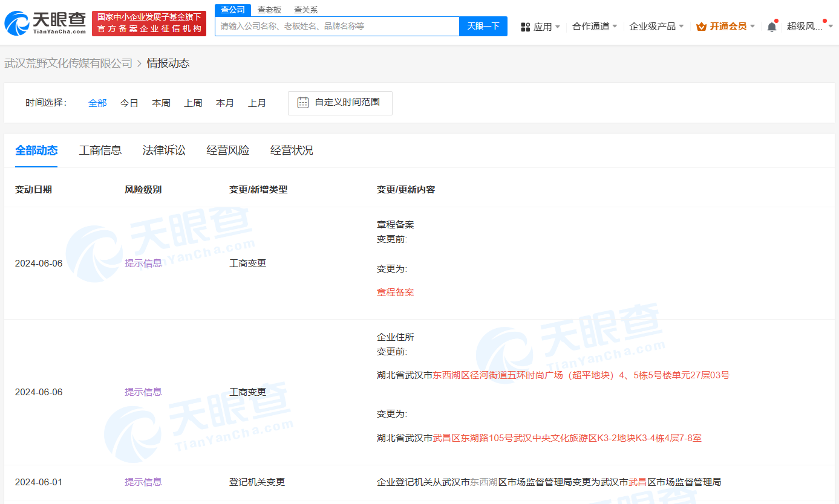Click 提示信息 in the 企业住所 row

click(143, 392)
